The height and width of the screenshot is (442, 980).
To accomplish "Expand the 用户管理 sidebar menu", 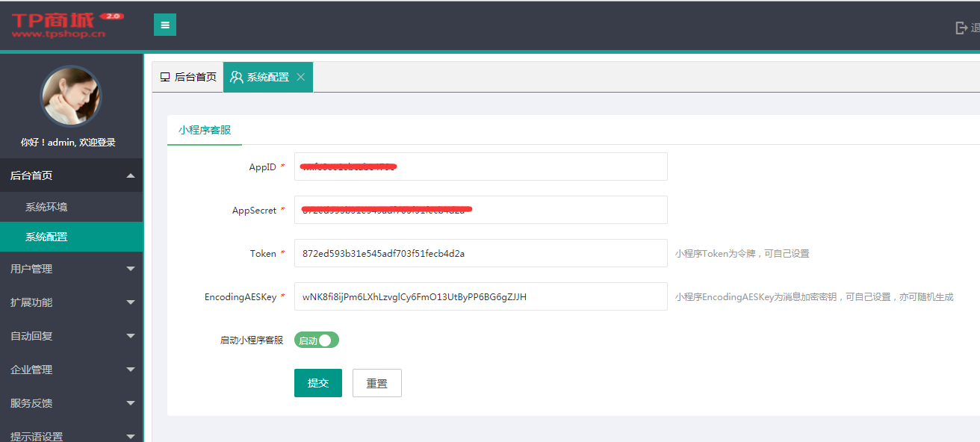I will click(x=71, y=269).
